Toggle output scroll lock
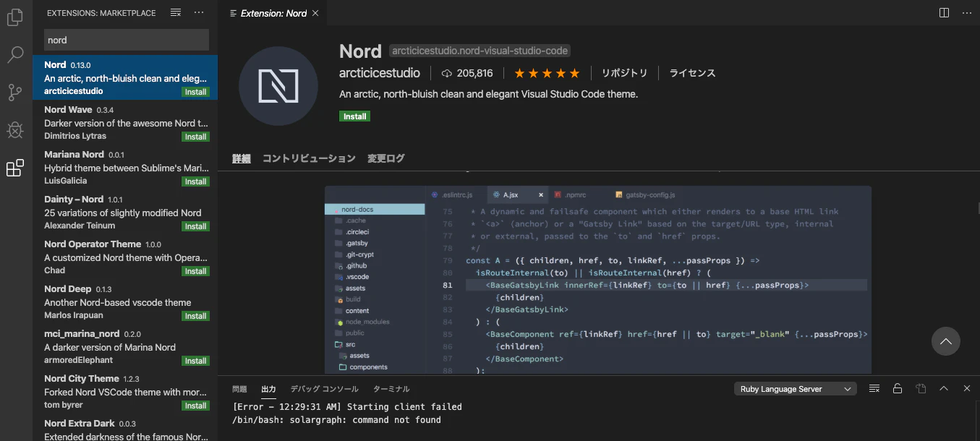980x441 pixels. (x=898, y=389)
